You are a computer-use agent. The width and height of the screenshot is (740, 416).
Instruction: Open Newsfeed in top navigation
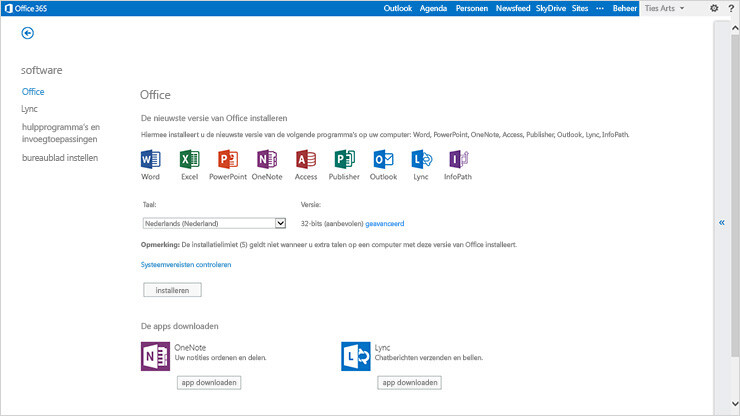(513, 8)
